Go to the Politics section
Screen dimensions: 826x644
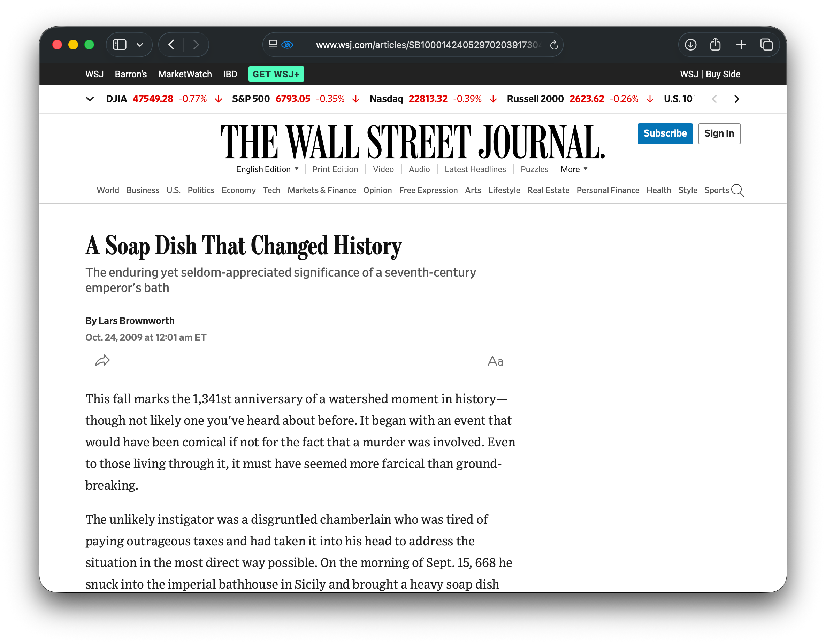201,190
